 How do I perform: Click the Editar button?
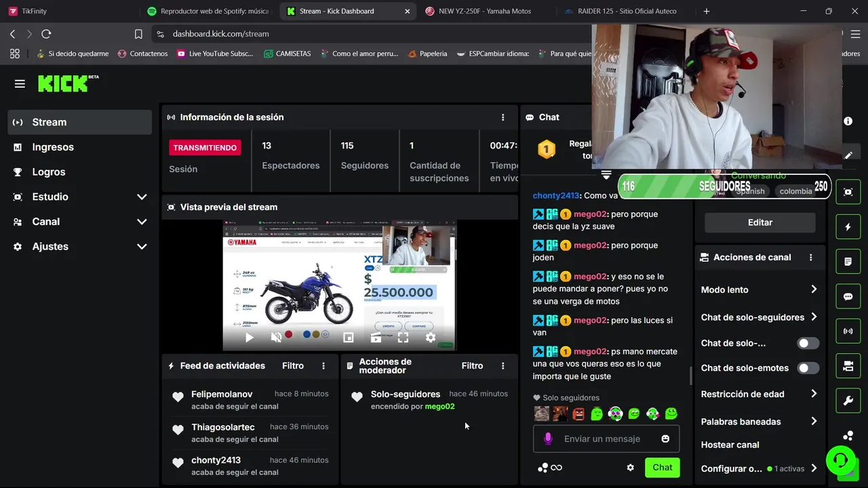coord(760,222)
